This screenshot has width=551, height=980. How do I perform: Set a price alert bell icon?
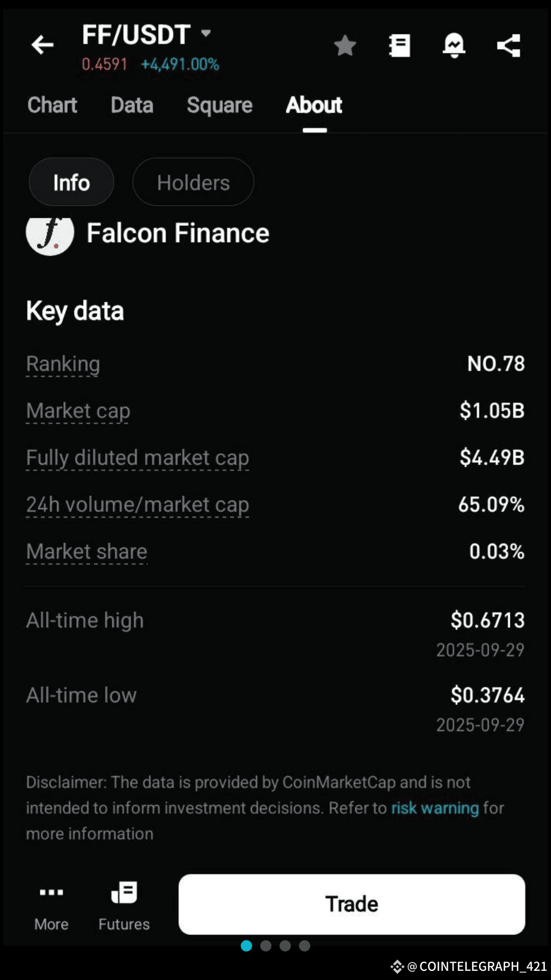coord(454,46)
